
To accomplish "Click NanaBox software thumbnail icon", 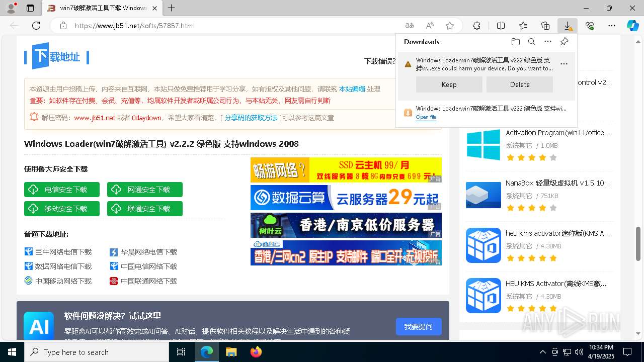I will [x=484, y=195].
